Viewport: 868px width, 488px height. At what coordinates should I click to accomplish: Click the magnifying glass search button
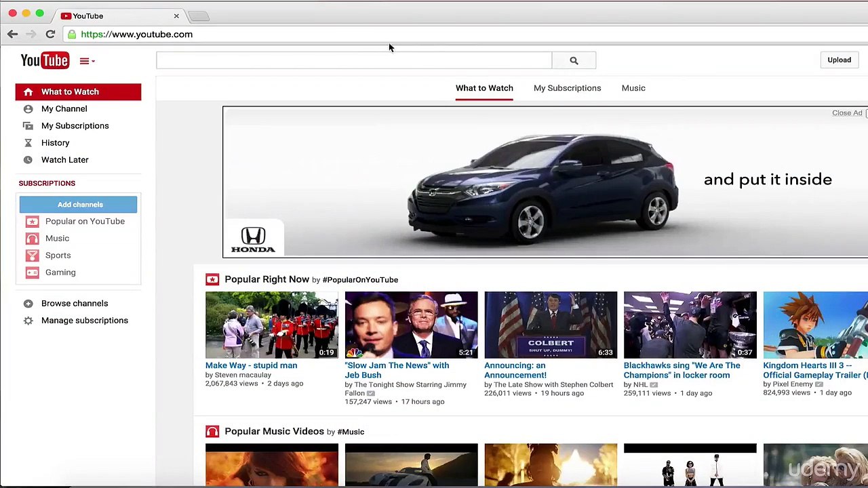point(574,60)
